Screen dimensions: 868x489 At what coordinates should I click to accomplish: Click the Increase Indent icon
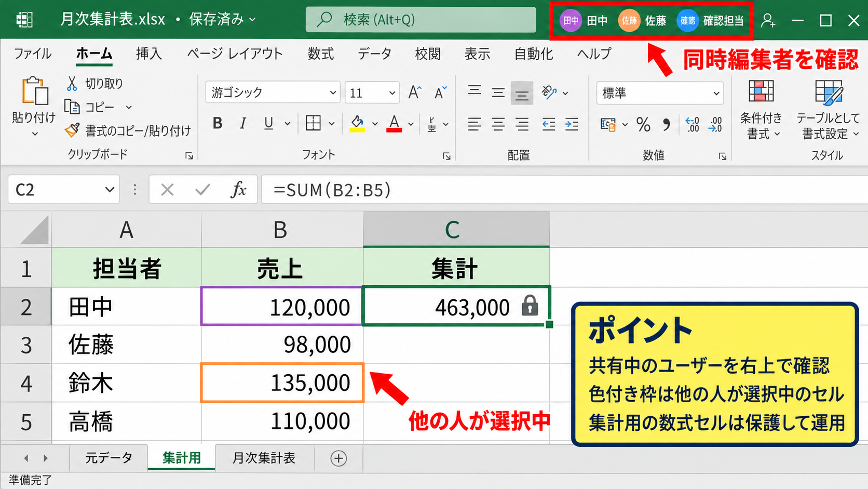point(572,124)
